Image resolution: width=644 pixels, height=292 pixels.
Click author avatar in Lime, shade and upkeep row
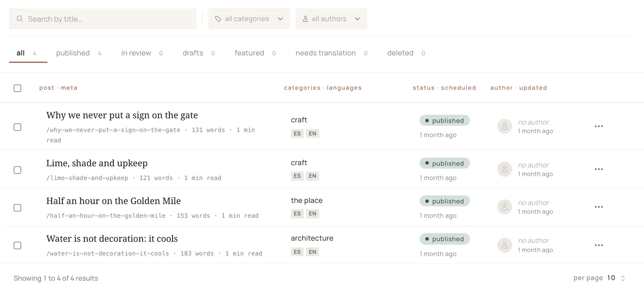point(505,169)
